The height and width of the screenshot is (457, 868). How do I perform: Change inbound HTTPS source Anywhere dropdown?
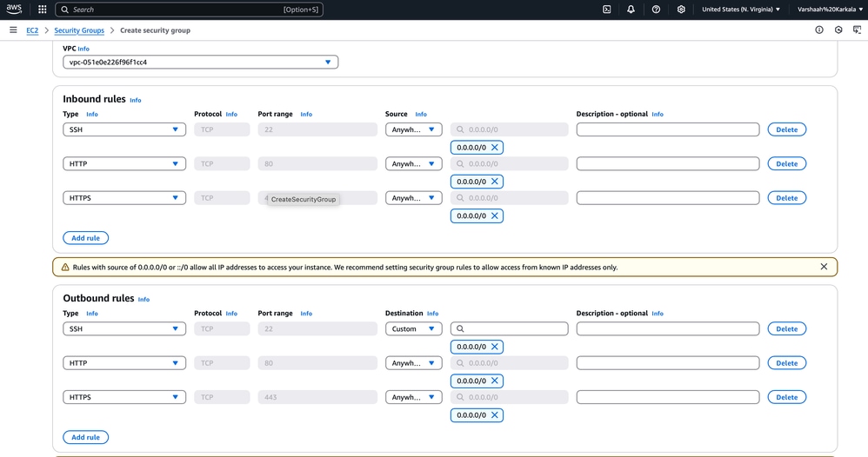(x=413, y=198)
